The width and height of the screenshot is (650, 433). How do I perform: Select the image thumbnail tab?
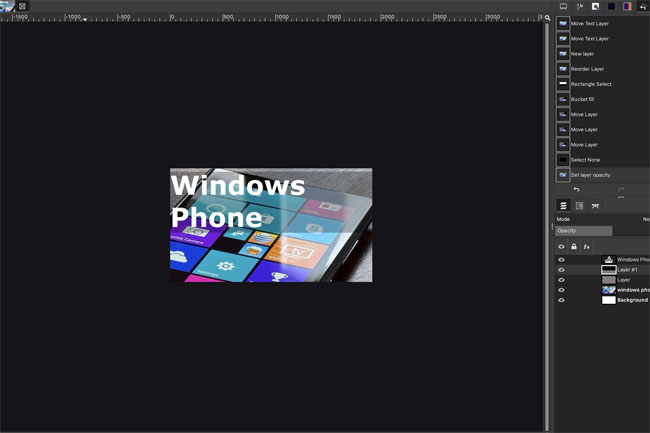[7, 6]
